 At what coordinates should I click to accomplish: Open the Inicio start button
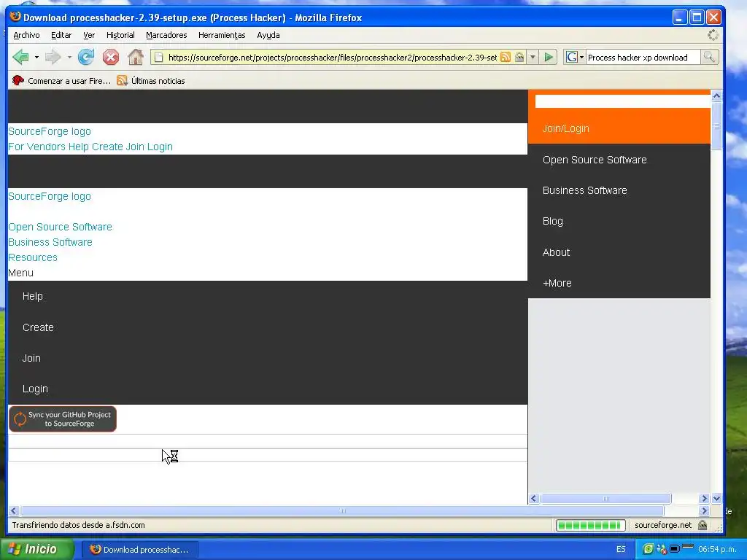(x=37, y=549)
